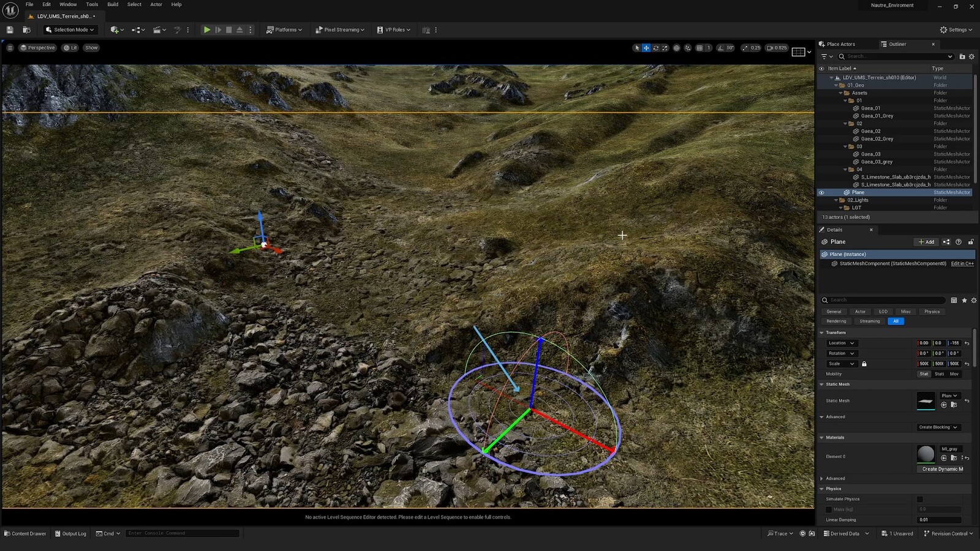Open the Pixel Streaming dropdown
This screenshot has width=980, height=551.
[x=340, y=29]
